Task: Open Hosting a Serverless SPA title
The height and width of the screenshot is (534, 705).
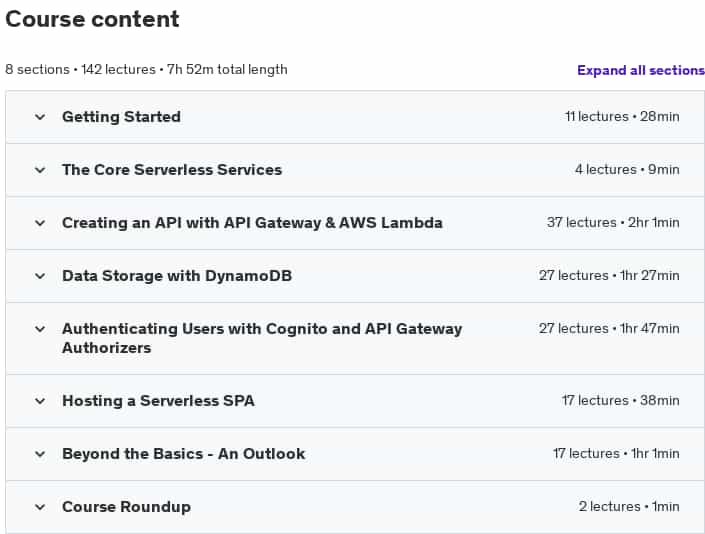Action: pyautogui.click(x=158, y=400)
